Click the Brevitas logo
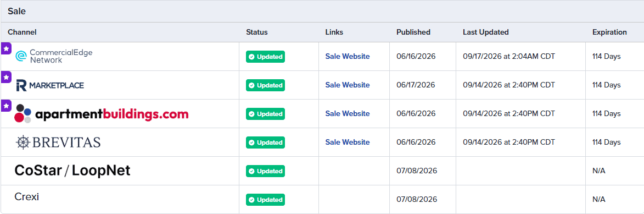Screen dimensions: 644x214 [x=58, y=142]
